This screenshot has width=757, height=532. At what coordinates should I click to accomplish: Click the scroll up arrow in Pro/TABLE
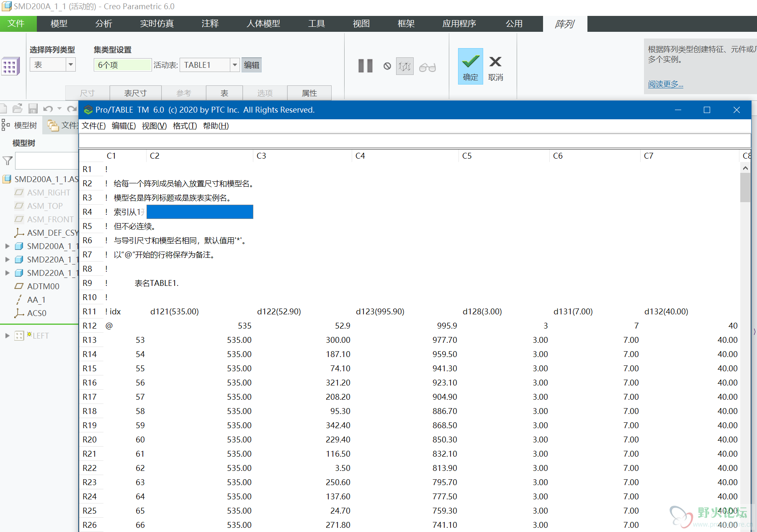[x=745, y=168]
